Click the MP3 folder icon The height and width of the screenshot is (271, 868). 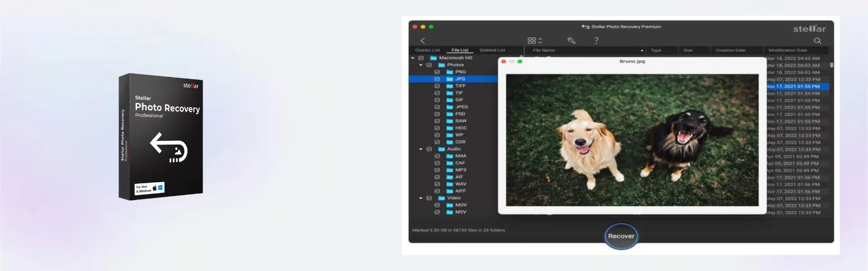point(450,170)
